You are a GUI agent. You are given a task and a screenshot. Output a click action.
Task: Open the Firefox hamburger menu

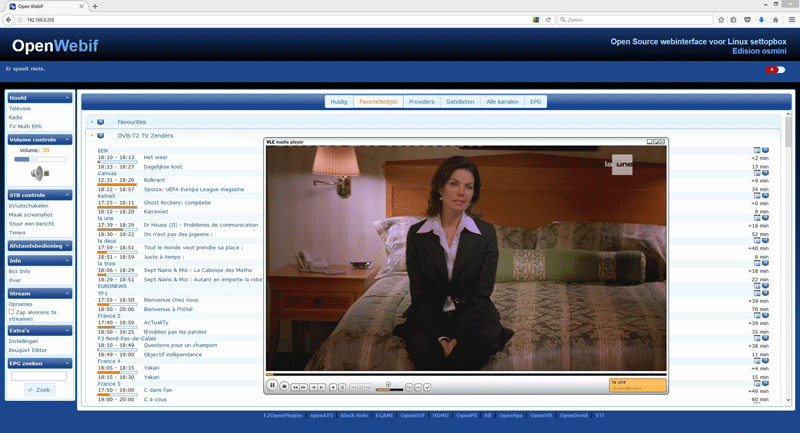tap(791, 20)
